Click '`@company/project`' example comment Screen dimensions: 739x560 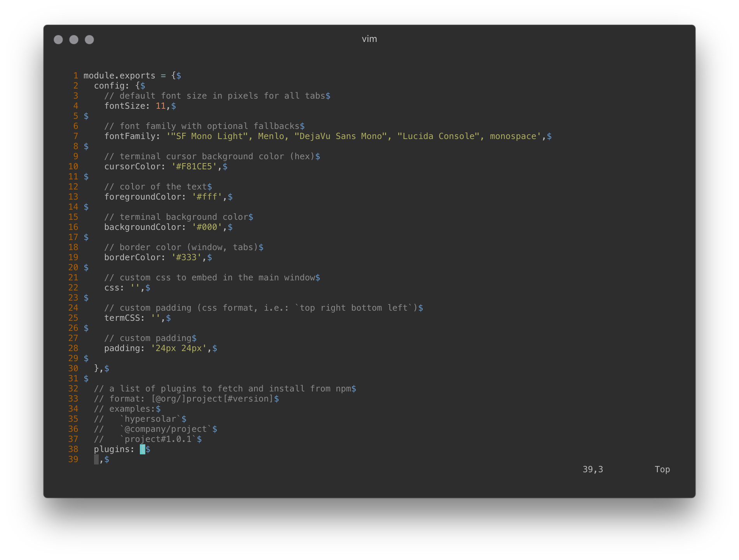(166, 429)
